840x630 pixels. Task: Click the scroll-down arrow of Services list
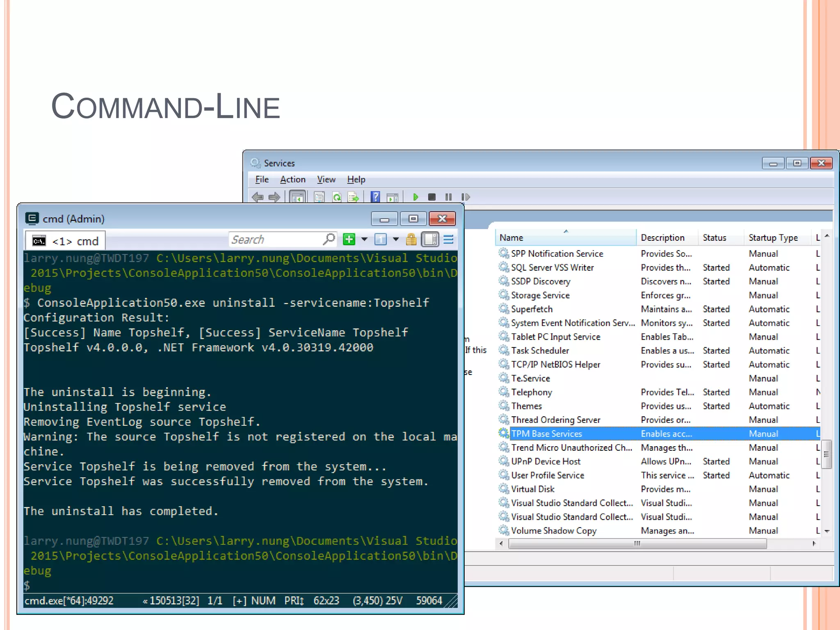pos(827,531)
